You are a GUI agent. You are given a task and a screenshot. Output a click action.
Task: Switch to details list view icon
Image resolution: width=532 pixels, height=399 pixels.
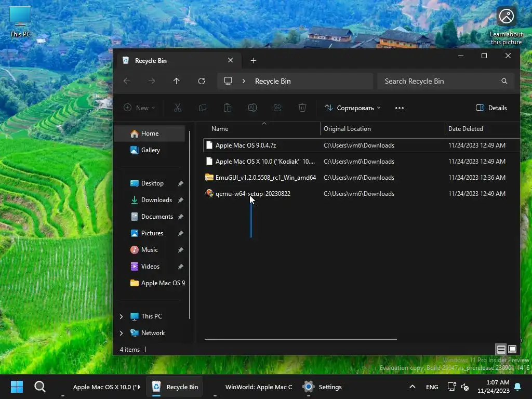point(501,349)
